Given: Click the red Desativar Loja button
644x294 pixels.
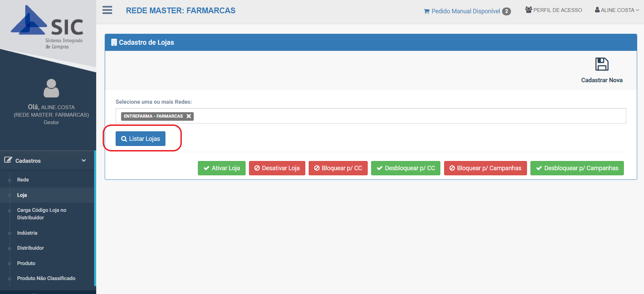Looking at the screenshot, I should coord(277,168).
